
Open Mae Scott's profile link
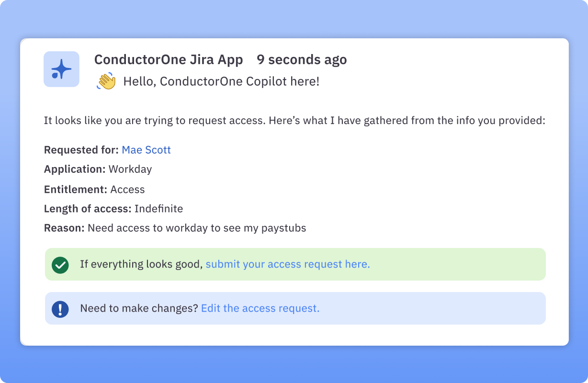point(146,150)
